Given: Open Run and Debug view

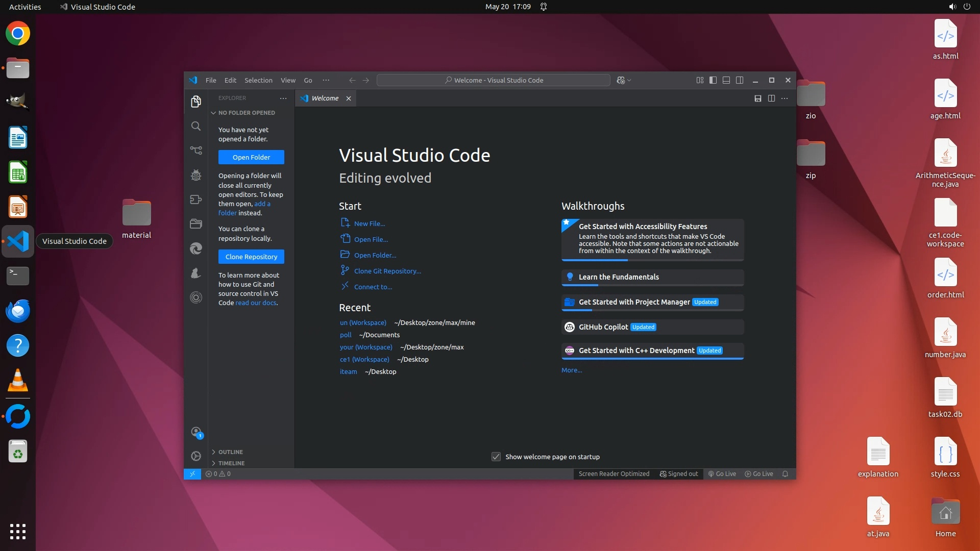Looking at the screenshot, I should pyautogui.click(x=196, y=175).
